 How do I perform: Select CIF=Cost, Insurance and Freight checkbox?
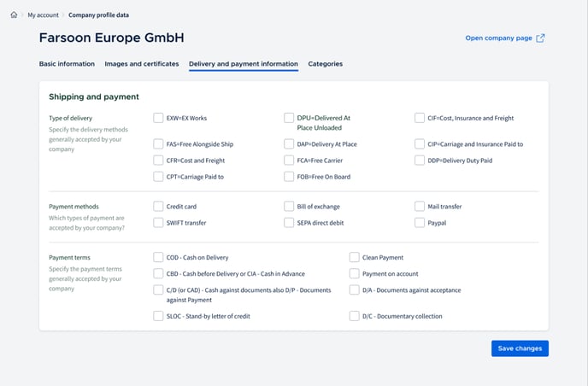pos(420,118)
